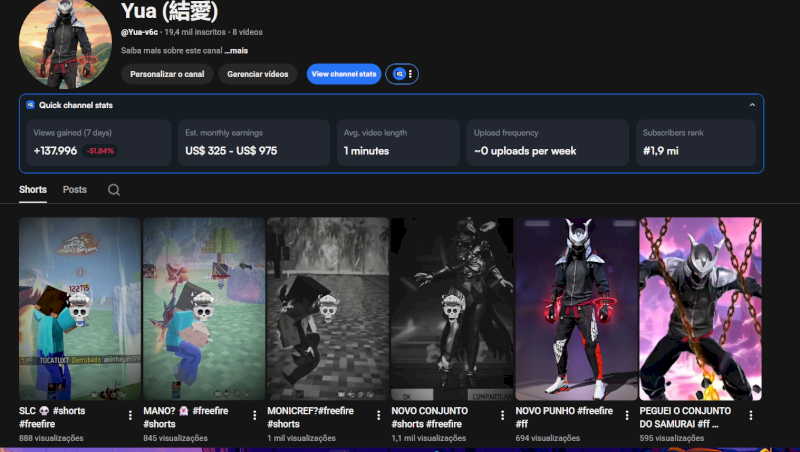Open the SLC #shorts #freefire thumbnail
Screen dimensions: 800x452
80,309
